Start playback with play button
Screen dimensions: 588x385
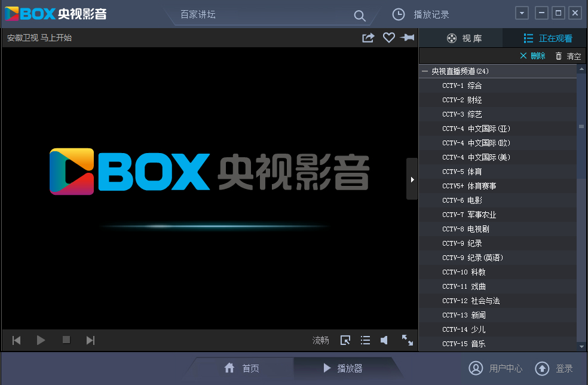41,340
